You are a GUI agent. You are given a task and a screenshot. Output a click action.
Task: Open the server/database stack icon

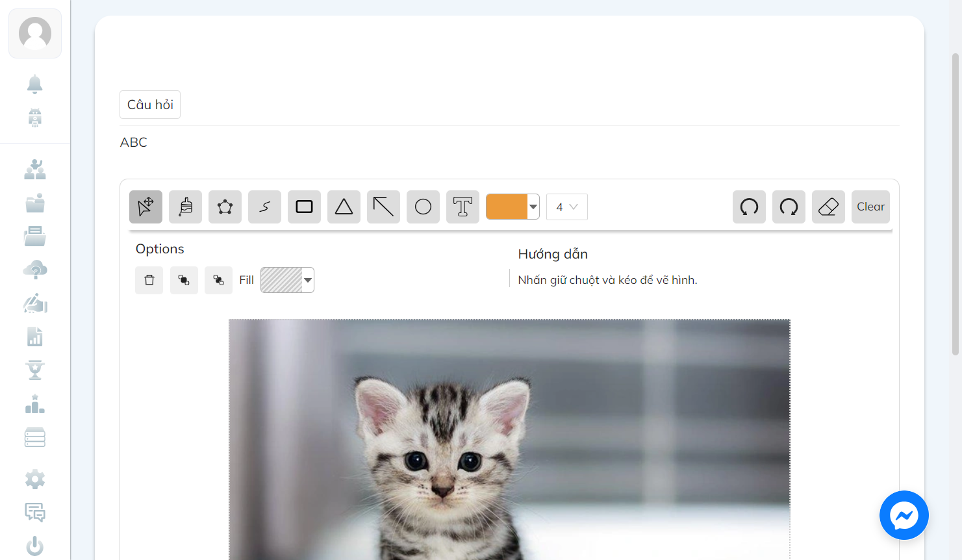coord(35,437)
